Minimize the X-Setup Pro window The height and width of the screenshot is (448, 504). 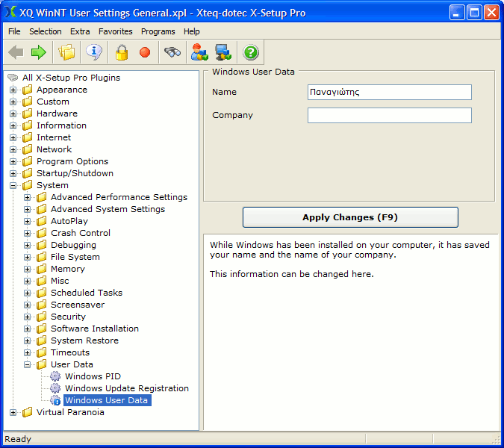click(457, 13)
